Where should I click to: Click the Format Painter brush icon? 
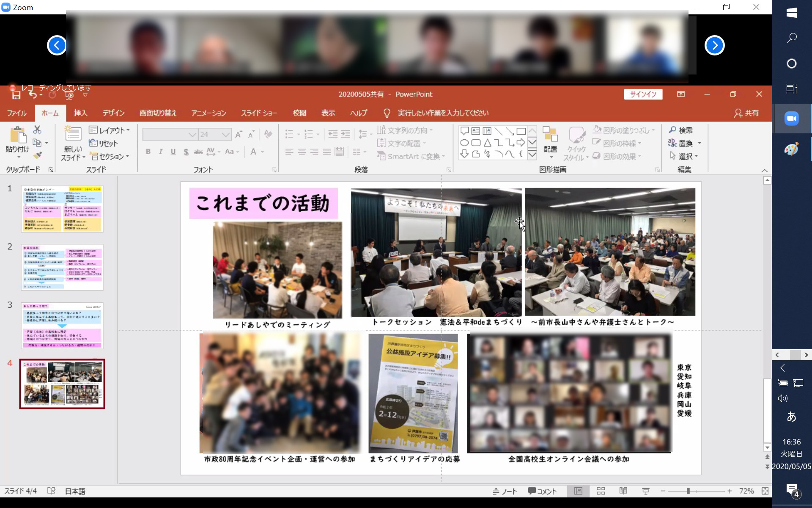(37, 156)
